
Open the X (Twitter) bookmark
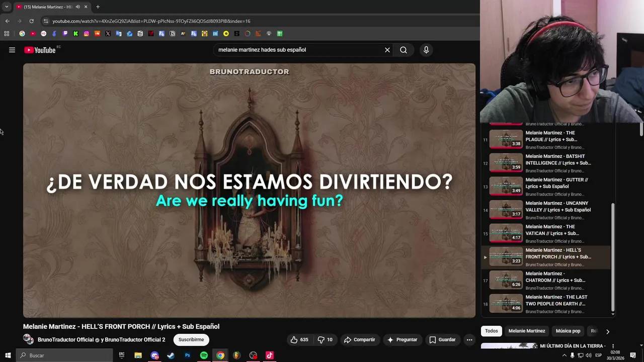[108, 34]
